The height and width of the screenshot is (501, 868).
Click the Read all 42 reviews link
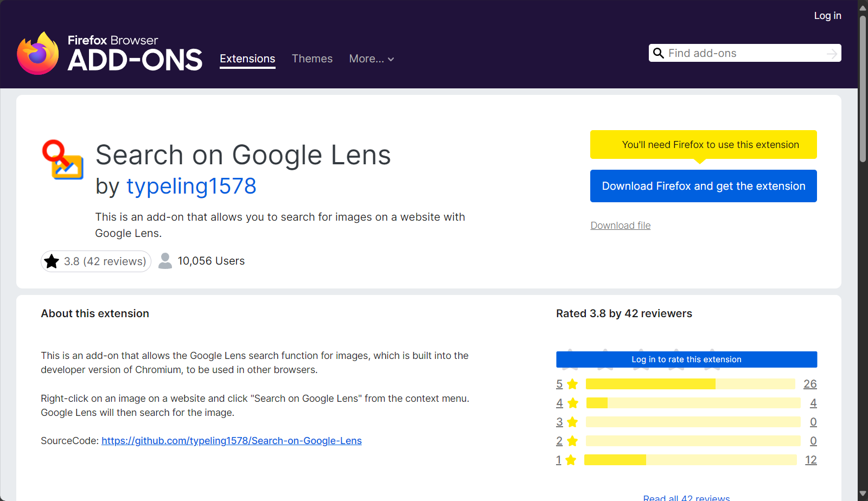coord(686,498)
